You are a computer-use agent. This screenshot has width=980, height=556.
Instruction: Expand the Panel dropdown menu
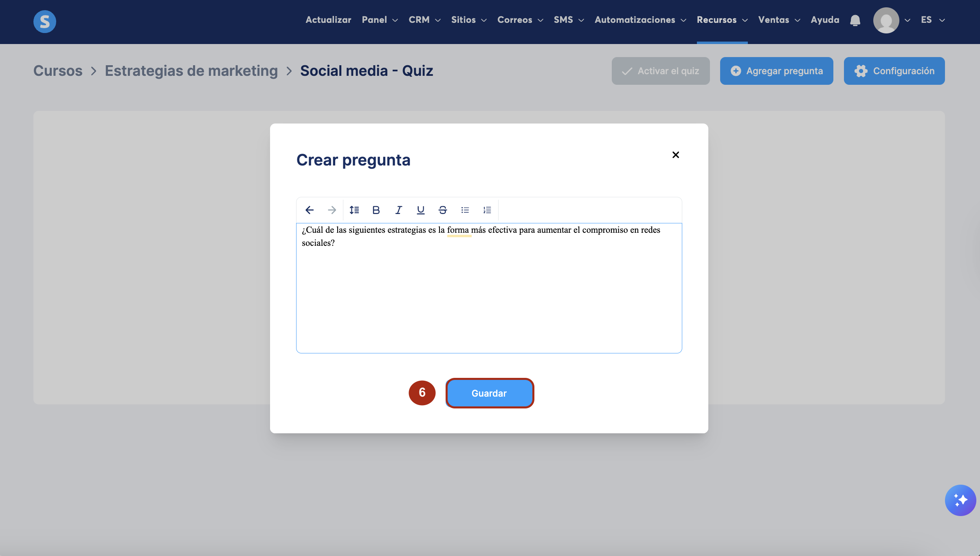click(x=380, y=20)
